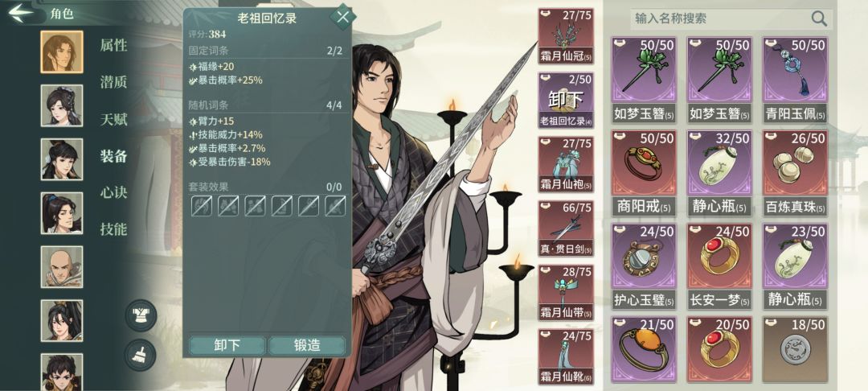
Task: Click the 锻造 forge button
Action: [x=307, y=345]
